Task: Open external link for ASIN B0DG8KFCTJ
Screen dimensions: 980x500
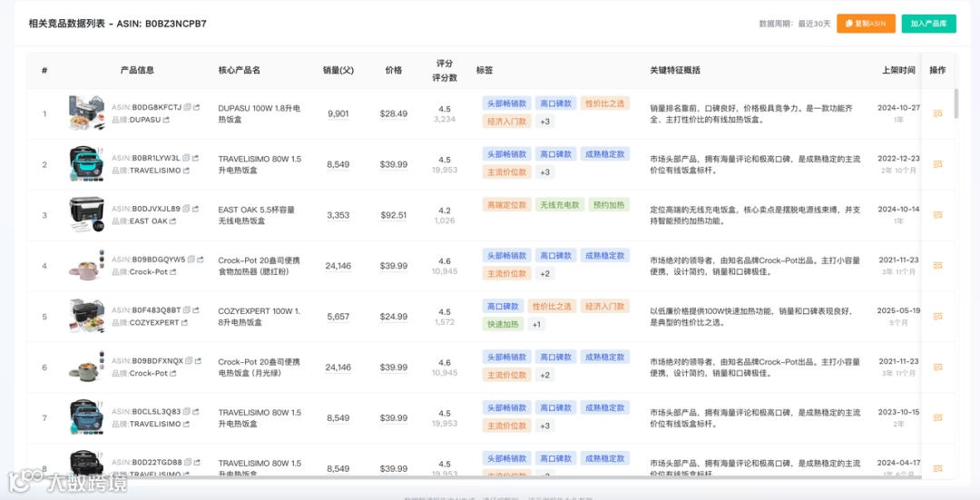Action: point(196,107)
